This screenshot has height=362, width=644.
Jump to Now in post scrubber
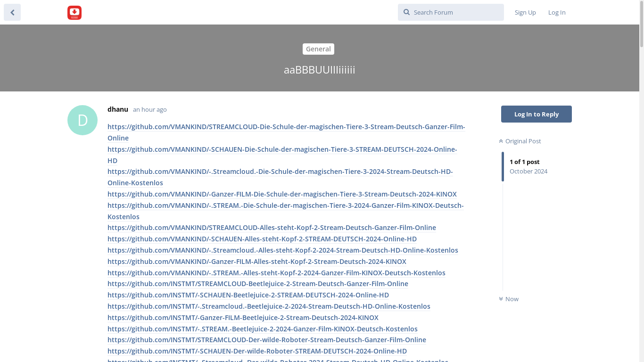coord(509,299)
